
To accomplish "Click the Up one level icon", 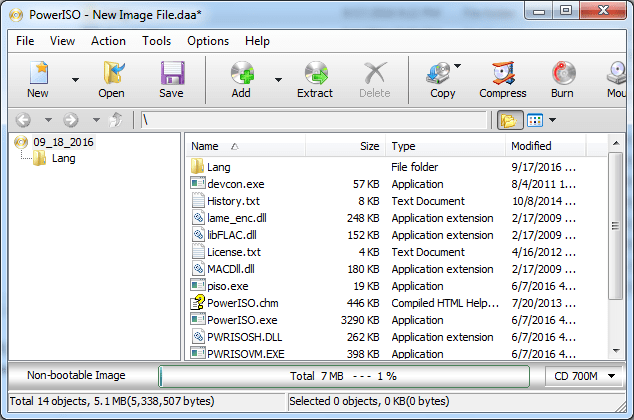I will click(x=116, y=120).
